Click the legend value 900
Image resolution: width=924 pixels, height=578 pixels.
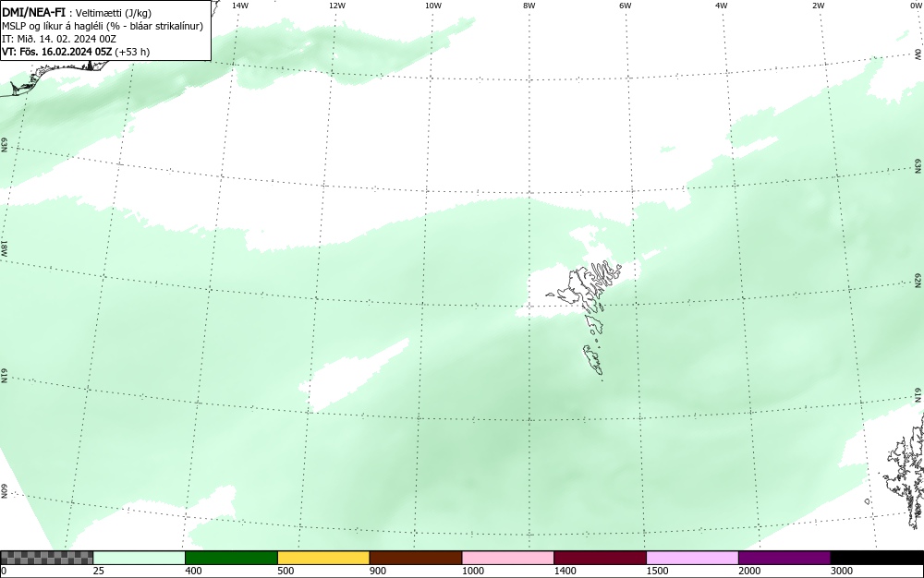(x=378, y=571)
